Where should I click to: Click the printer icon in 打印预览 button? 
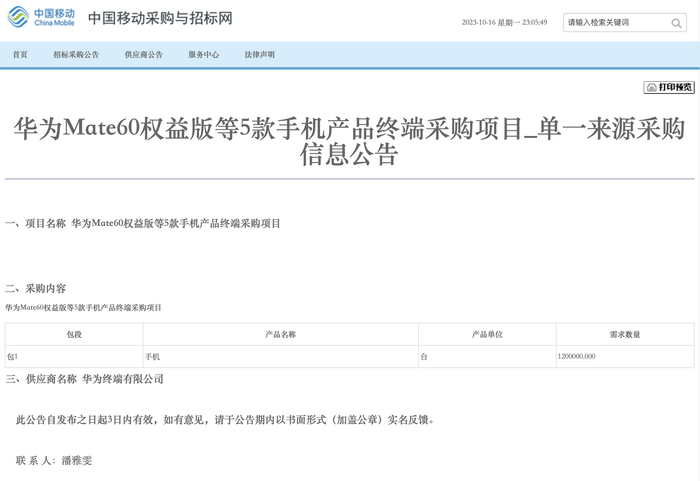point(651,87)
